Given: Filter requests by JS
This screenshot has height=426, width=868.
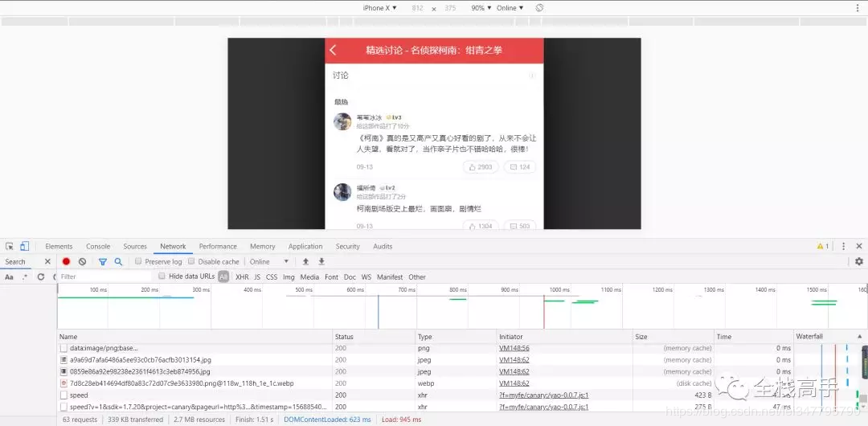Looking at the screenshot, I should pos(257,277).
